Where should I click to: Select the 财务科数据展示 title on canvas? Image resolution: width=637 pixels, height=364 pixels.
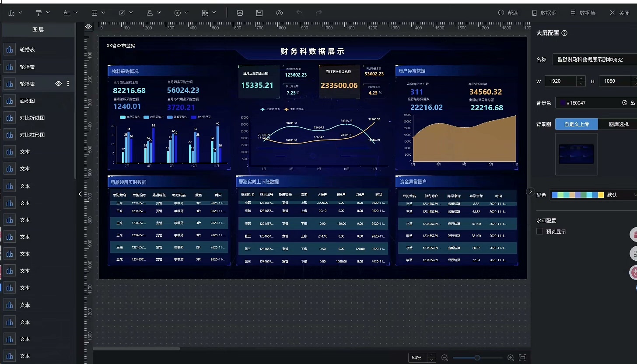(312, 52)
